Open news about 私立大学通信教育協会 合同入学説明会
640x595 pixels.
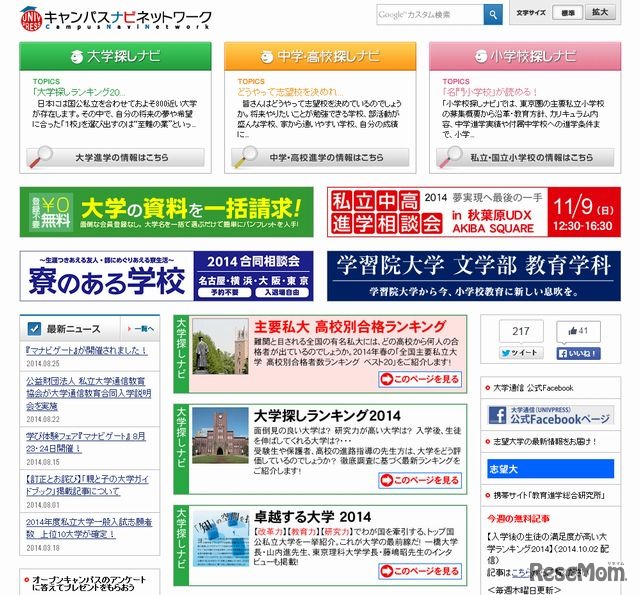[89, 393]
